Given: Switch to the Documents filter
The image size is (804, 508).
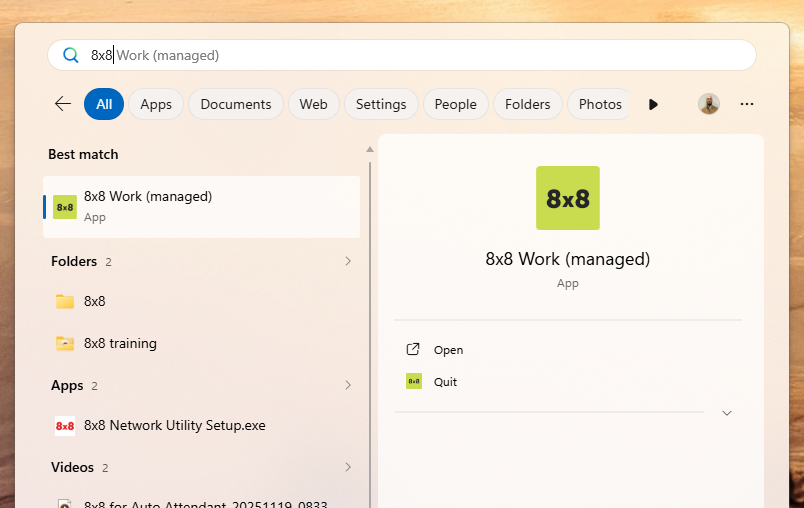Looking at the screenshot, I should (x=236, y=104).
